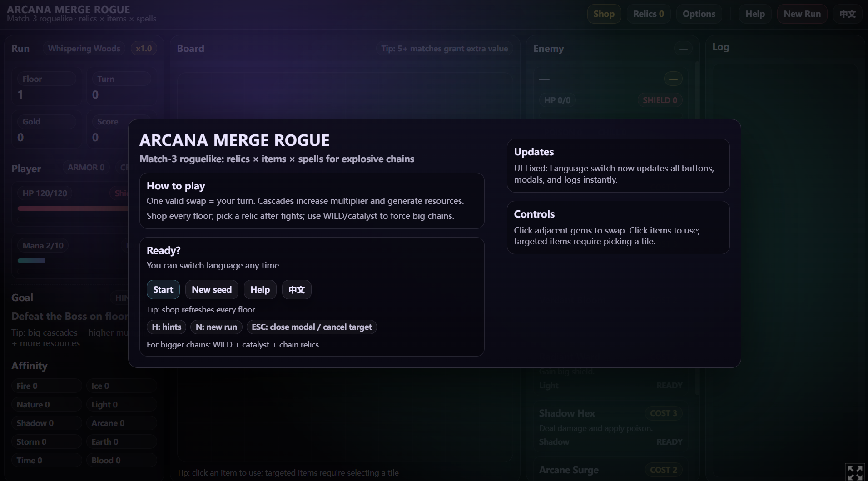Click the ARCANA MERGE ROGUE app title
This screenshot has height=481, width=868.
(x=69, y=9)
